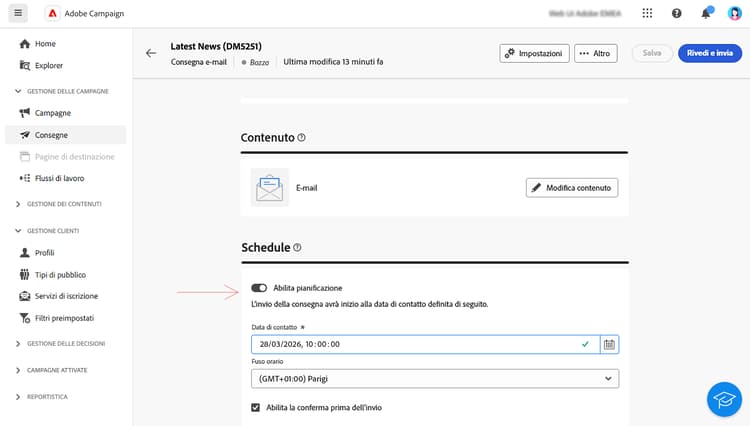Image resolution: width=750 pixels, height=426 pixels.
Task: Open Impostazioni settings button
Action: point(534,53)
